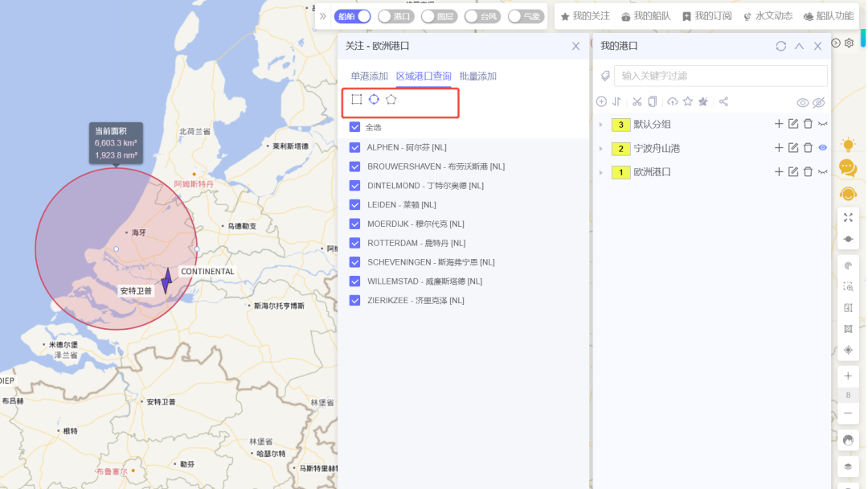868x489 pixels.
Task: Choose the circle area selection tool
Action: 374,100
